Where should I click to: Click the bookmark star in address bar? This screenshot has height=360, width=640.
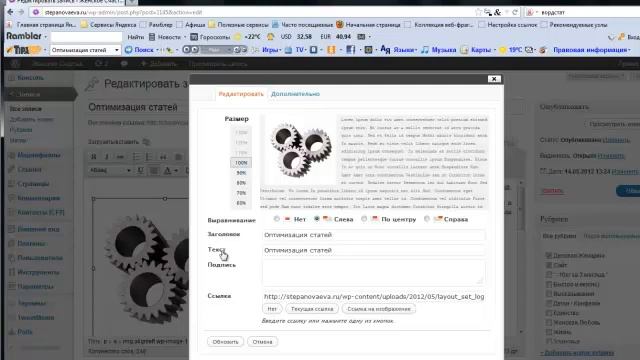click(478, 12)
